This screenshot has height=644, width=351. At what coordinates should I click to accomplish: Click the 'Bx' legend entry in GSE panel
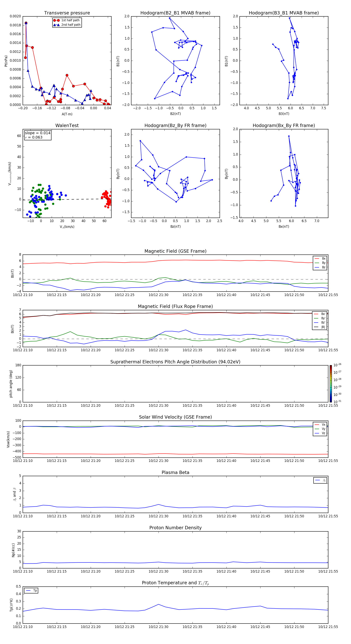pyautogui.click(x=320, y=259)
